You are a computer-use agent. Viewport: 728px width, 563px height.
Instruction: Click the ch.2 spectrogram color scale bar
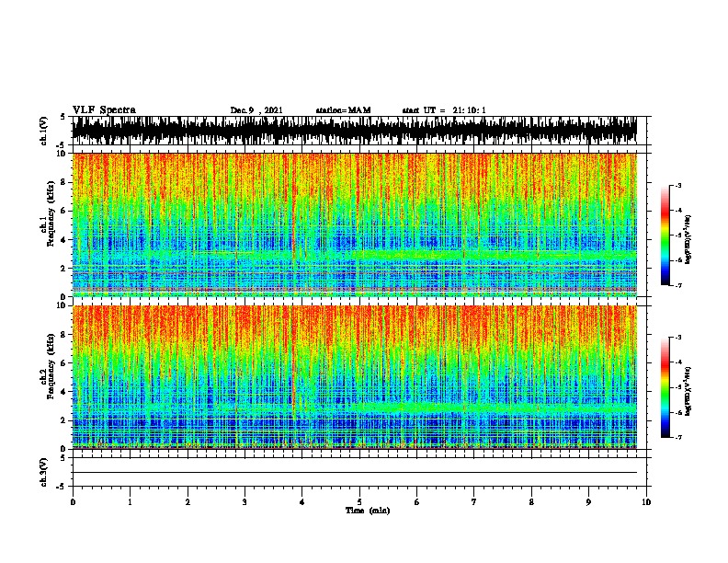665,387
